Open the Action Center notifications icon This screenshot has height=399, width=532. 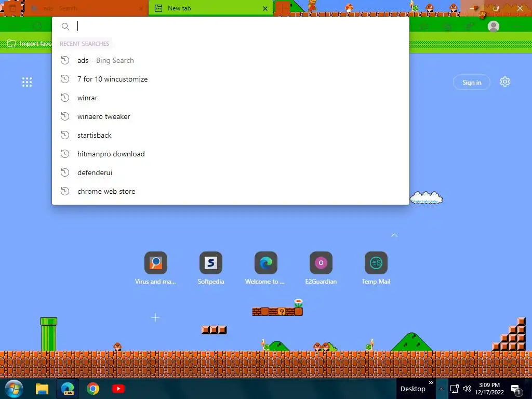tap(516, 390)
